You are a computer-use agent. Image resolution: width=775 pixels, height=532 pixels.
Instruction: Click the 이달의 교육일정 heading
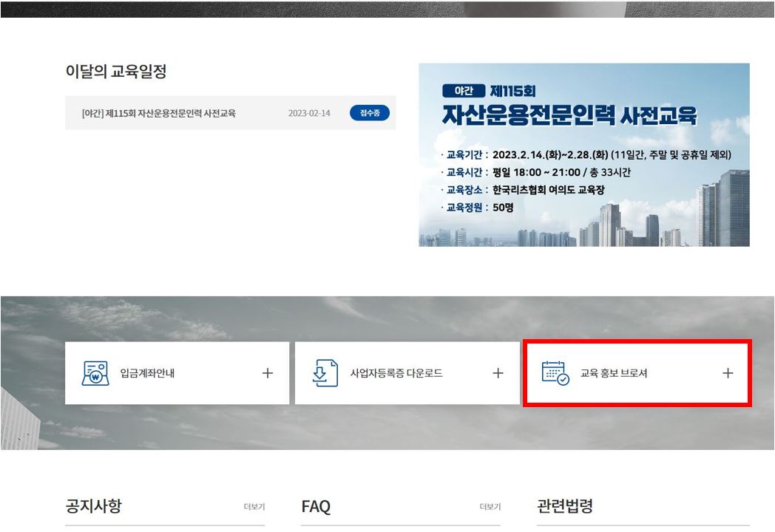click(115, 72)
